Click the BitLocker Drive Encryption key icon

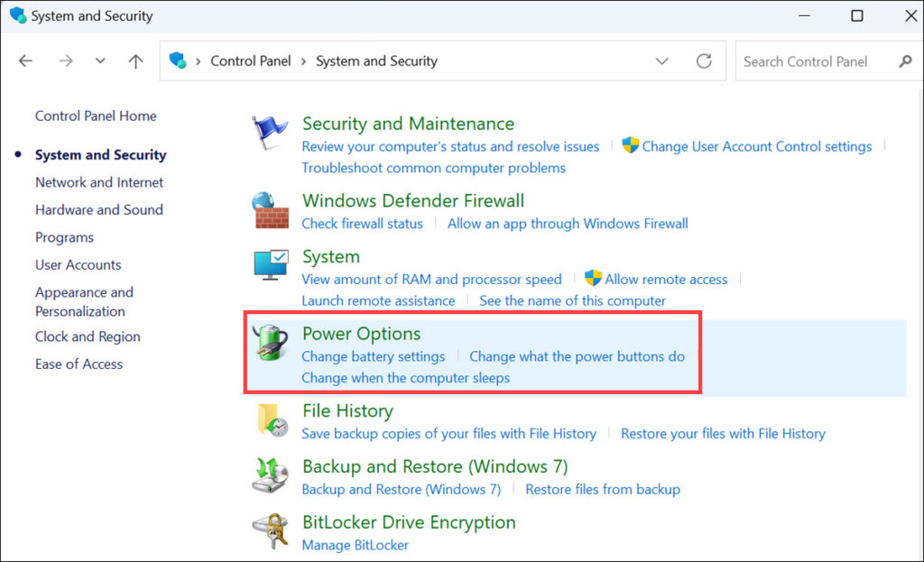[270, 532]
